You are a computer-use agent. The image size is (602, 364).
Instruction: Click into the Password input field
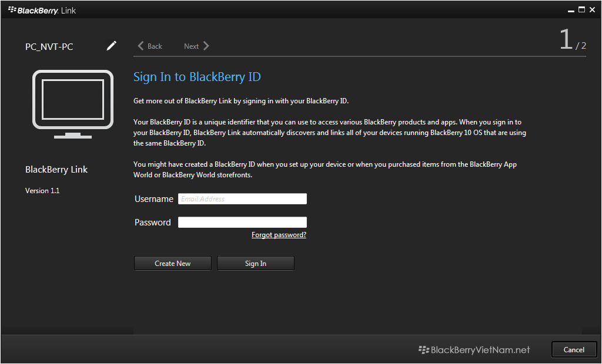tap(242, 223)
